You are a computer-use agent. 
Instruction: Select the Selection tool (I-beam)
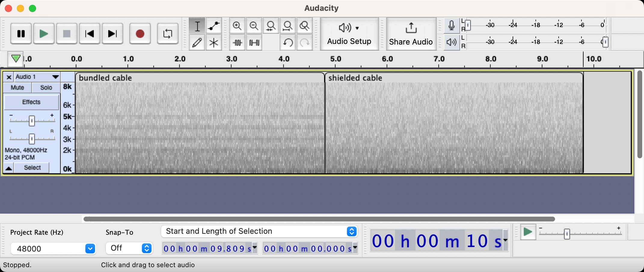click(197, 26)
